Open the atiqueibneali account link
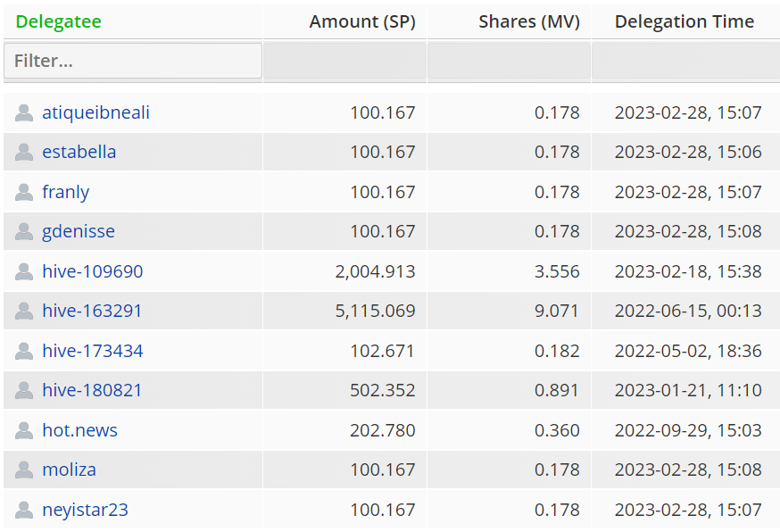Screen dimensions: 780x532 point(96,112)
